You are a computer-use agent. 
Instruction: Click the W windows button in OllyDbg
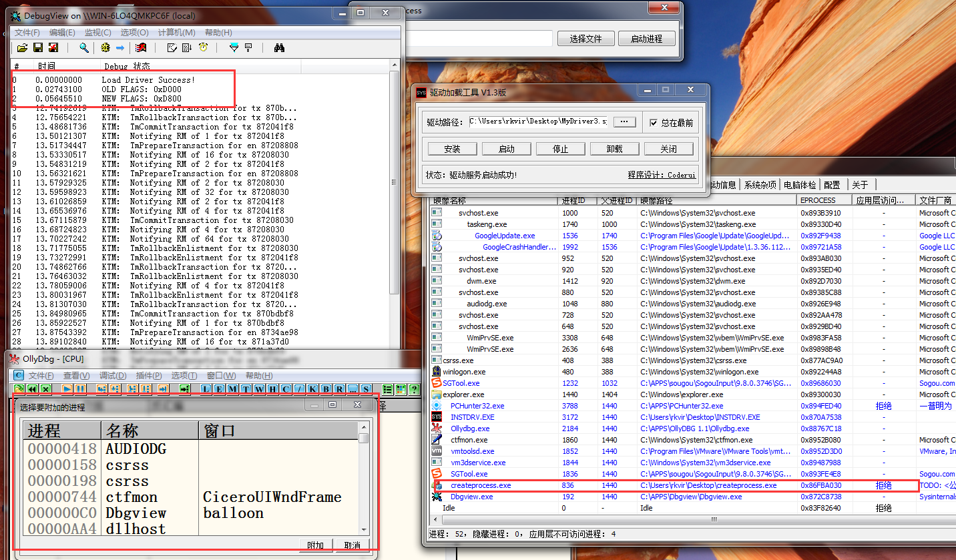[258, 388]
